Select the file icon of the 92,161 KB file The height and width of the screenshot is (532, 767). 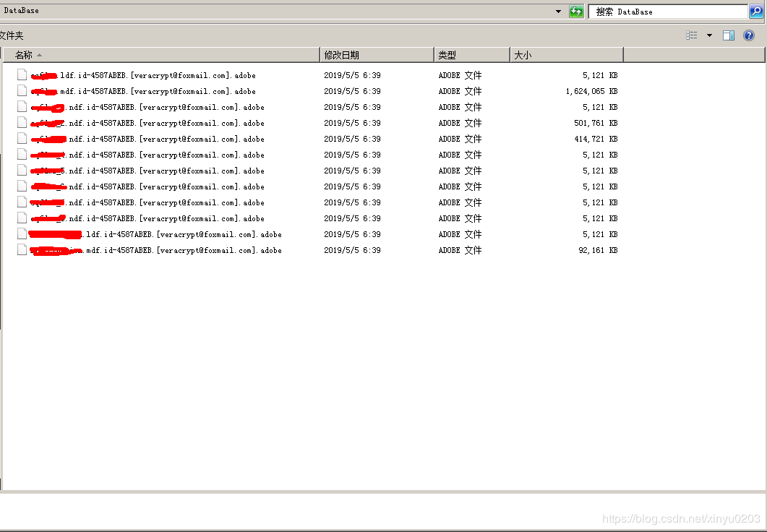point(22,249)
